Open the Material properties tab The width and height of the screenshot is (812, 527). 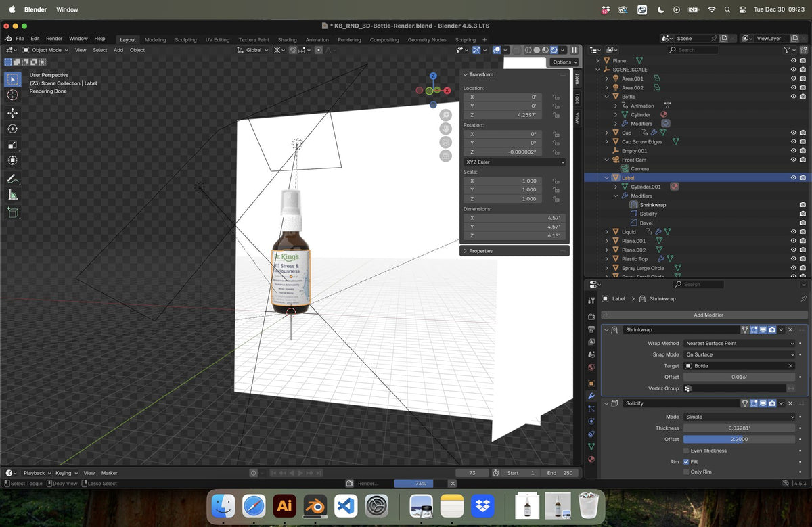click(x=591, y=459)
